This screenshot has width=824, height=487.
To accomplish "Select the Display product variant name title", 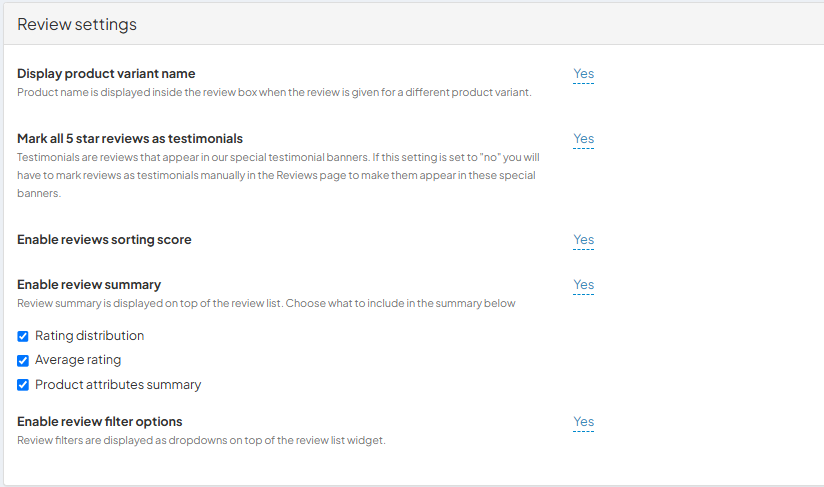I will (106, 74).
